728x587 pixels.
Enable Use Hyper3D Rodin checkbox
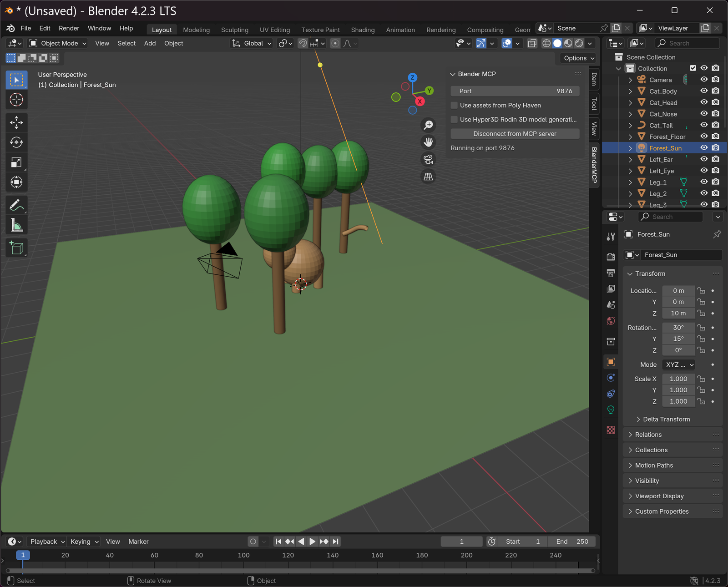(x=454, y=119)
